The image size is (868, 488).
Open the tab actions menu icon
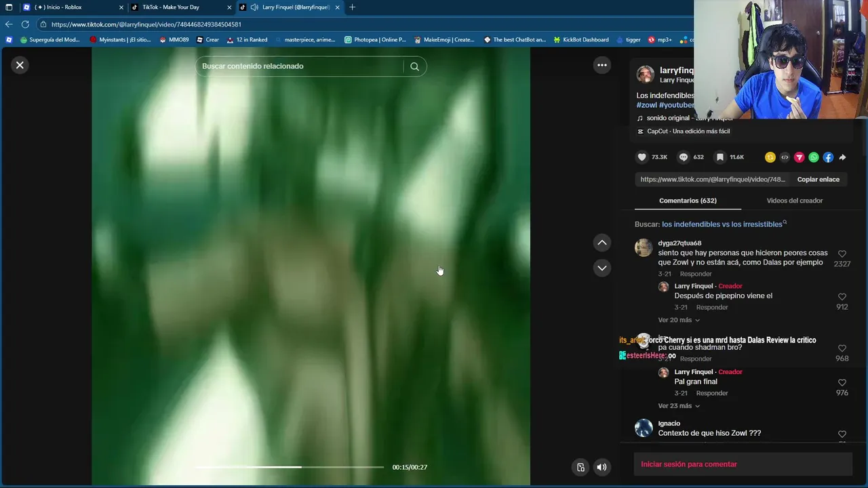(x=9, y=7)
